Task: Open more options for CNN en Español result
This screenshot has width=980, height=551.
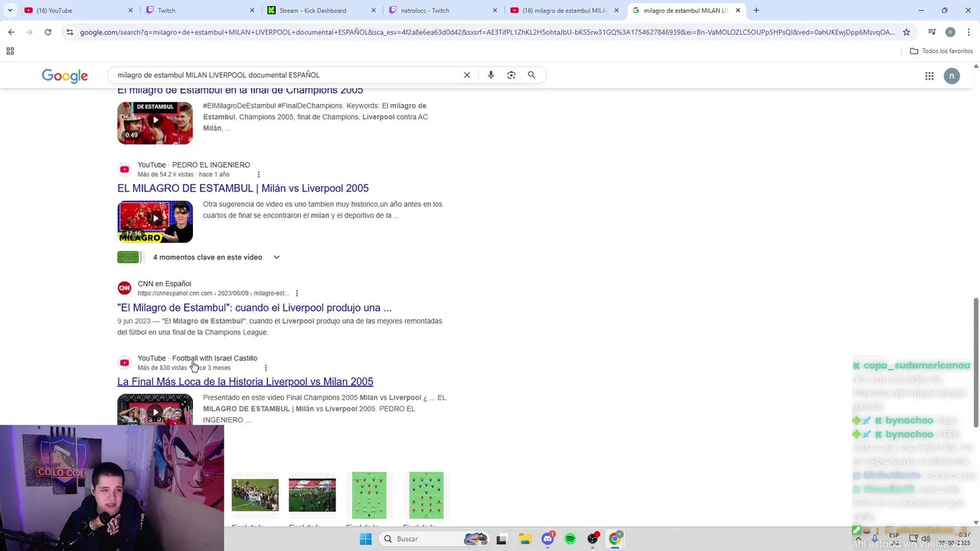Action: (x=297, y=293)
